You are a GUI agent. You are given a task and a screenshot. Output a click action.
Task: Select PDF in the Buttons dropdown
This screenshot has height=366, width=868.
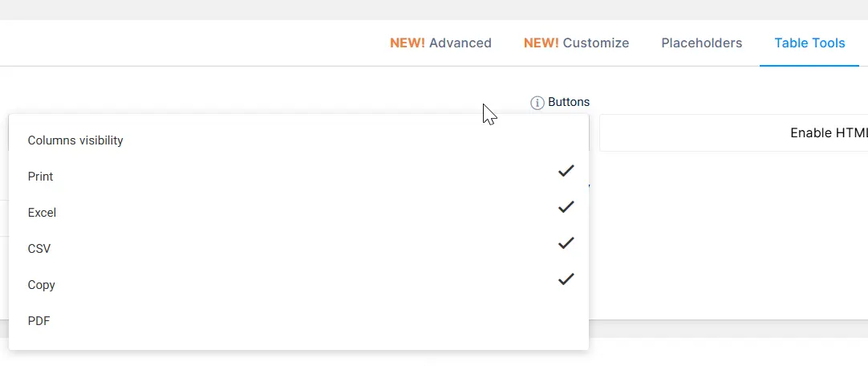[298, 320]
